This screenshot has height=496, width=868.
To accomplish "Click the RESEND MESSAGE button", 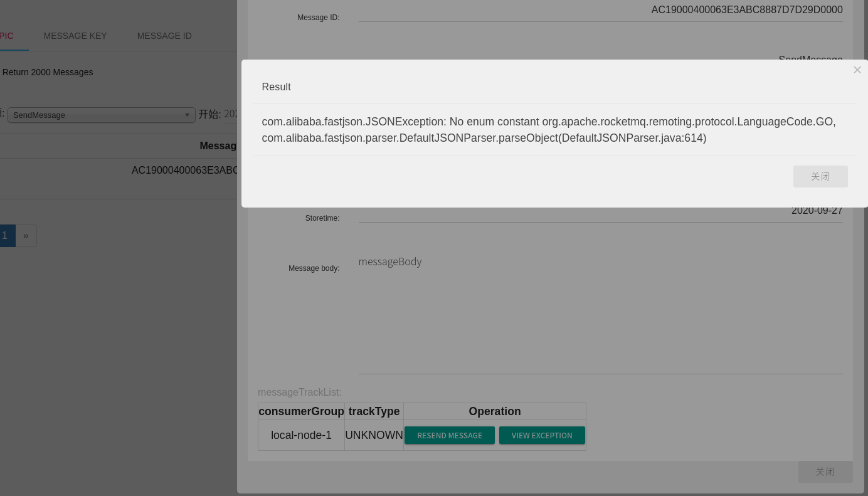I will [x=450, y=435].
